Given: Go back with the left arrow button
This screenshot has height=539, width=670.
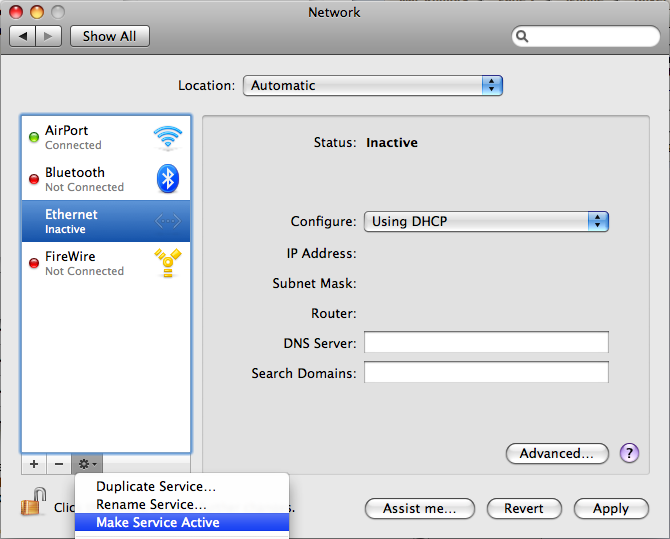Looking at the screenshot, I should coord(23,36).
